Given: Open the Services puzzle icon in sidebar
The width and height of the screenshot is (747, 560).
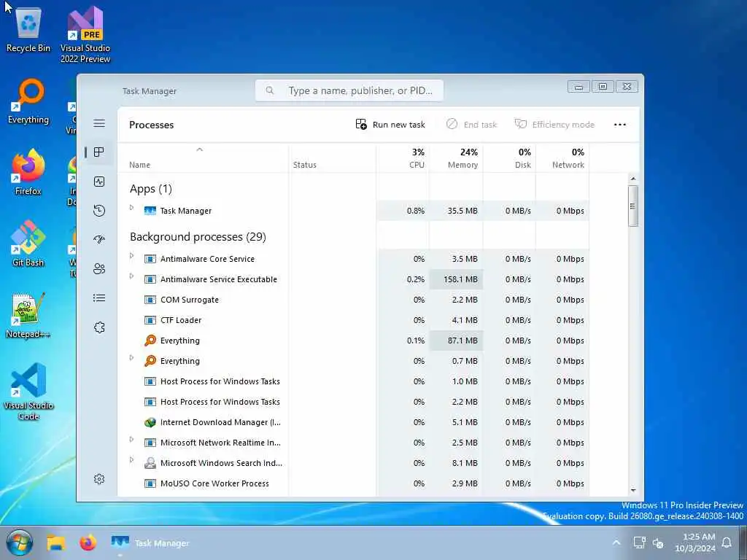Looking at the screenshot, I should tap(99, 327).
